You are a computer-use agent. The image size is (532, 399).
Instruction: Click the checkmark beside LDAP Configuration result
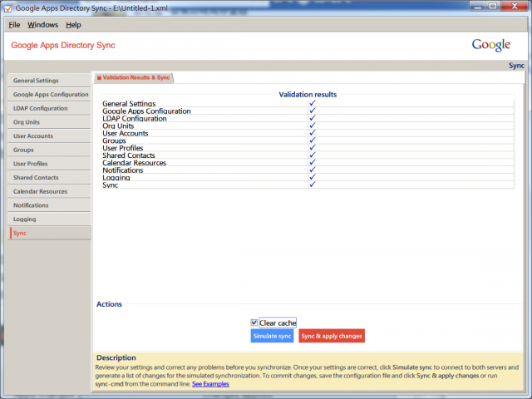point(313,118)
